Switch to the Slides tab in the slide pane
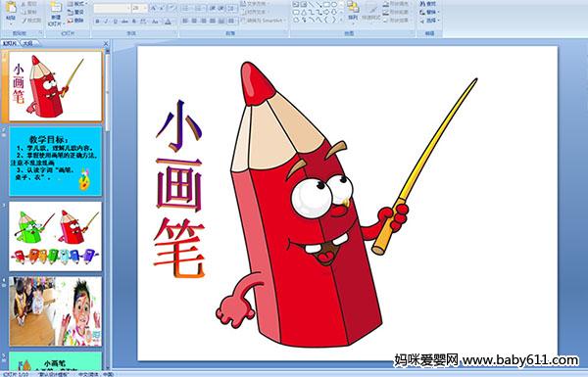 10,43
